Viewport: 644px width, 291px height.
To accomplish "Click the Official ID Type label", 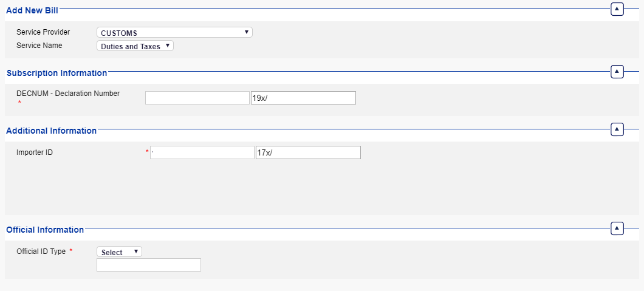I will (x=41, y=252).
